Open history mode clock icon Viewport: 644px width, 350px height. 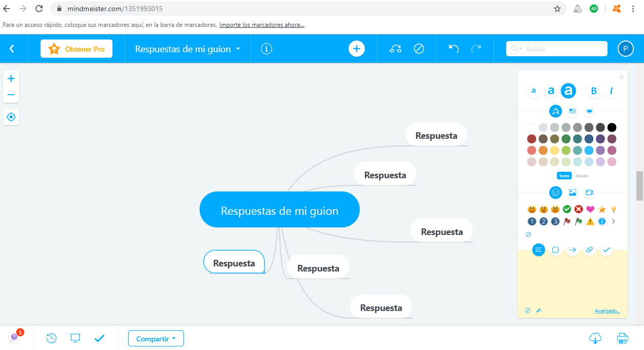[51, 338]
